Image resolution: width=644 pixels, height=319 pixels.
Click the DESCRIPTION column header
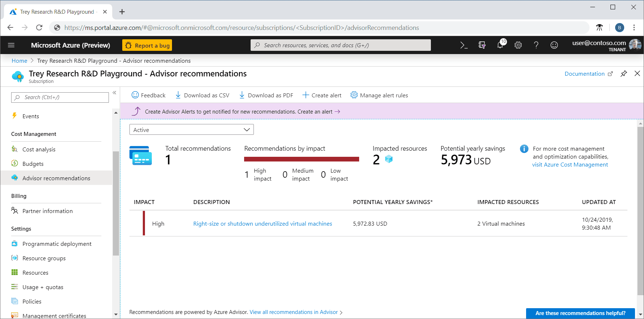point(211,202)
